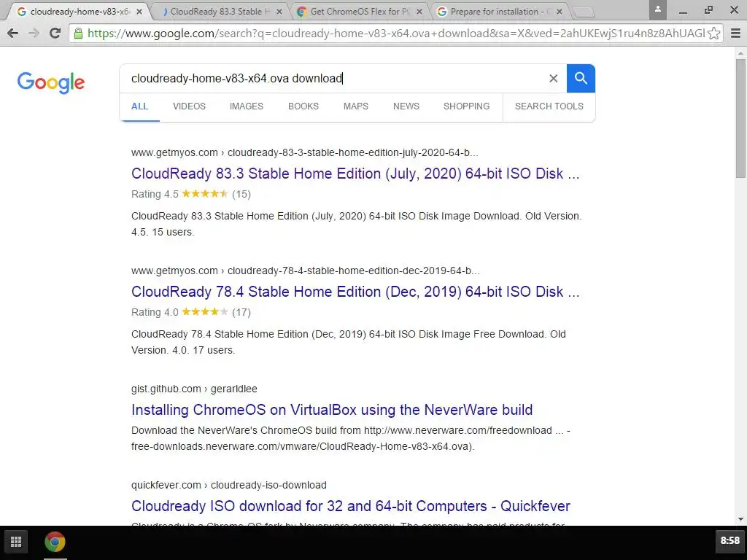Close the cloudready-home-v83 tab
The image size is (747, 560).
click(139, 12)
